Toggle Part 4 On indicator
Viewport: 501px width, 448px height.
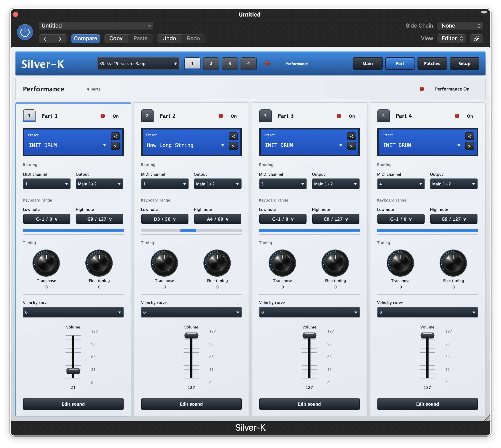tap(457, 116)
